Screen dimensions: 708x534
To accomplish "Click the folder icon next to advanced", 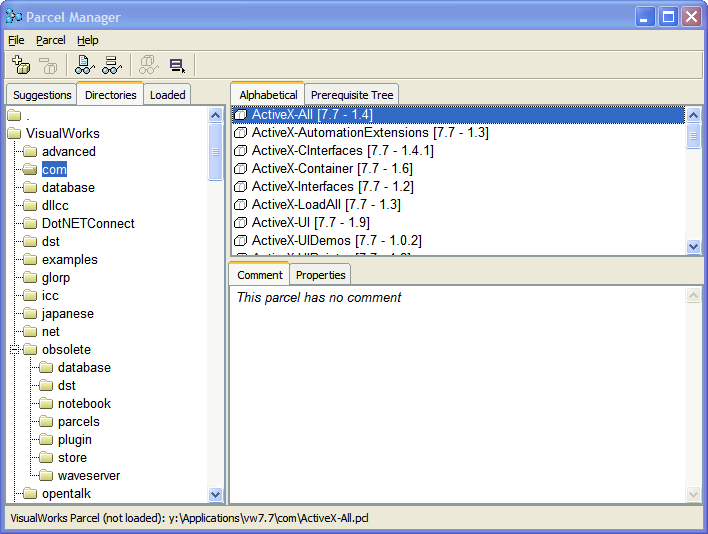I will point(30,151).
